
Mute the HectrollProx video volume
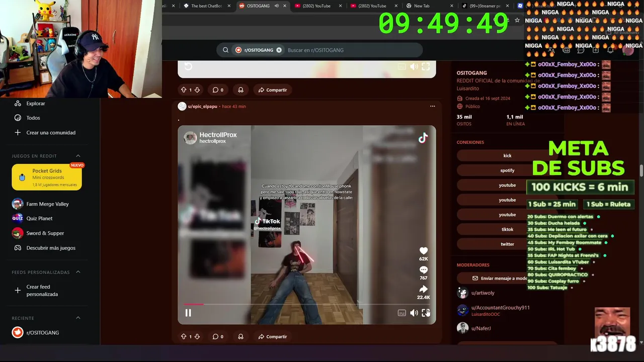click(x=414, y=313)
